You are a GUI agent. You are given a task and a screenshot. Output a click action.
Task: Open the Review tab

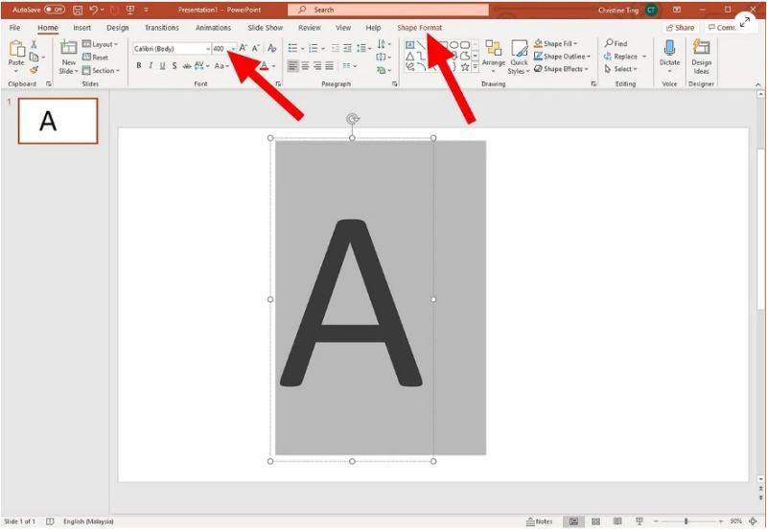309,28
